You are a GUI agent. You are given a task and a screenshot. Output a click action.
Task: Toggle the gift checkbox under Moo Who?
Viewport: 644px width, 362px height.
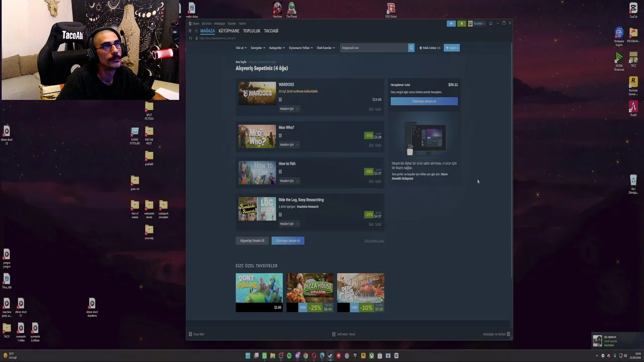click(x=280, y=135)
